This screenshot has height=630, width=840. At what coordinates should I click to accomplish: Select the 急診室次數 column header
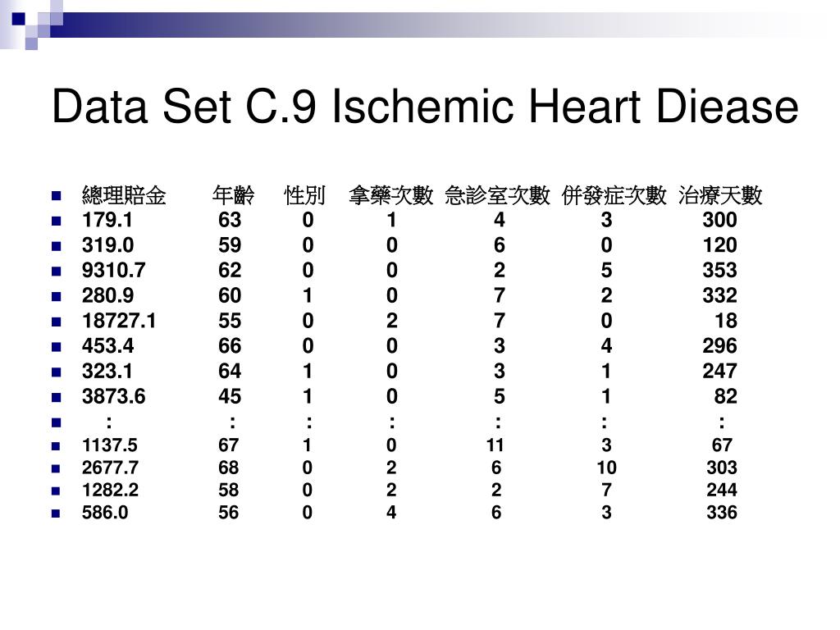(x=497, y=195)
